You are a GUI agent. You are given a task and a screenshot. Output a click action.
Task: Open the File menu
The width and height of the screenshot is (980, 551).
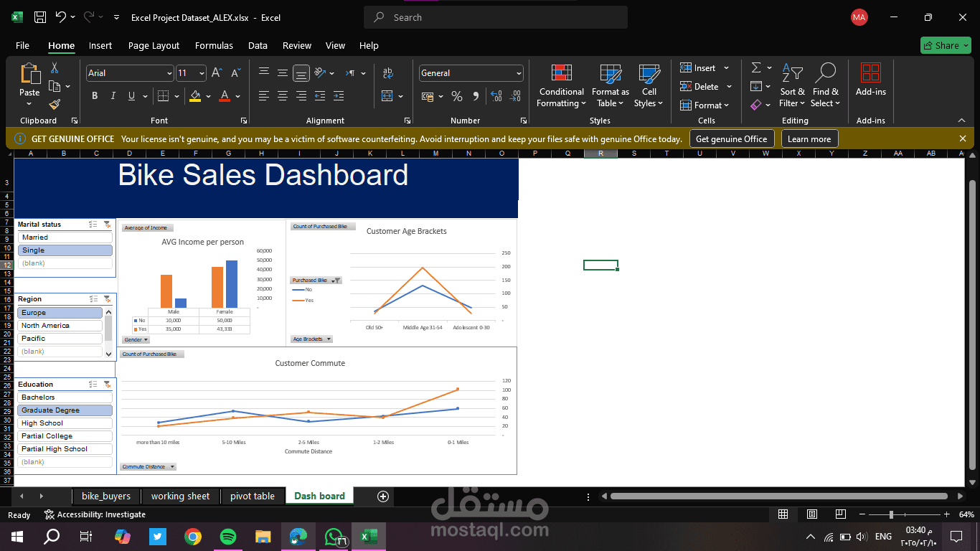tap(22, 45)
